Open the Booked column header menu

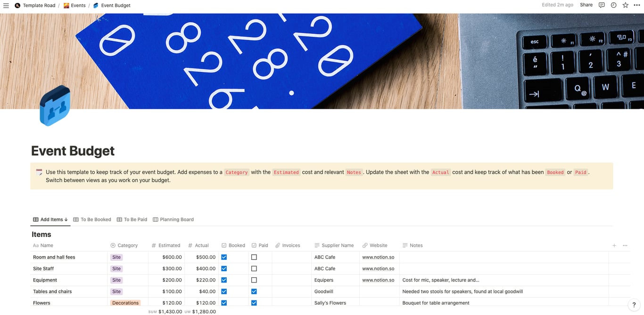coord(233,245)
